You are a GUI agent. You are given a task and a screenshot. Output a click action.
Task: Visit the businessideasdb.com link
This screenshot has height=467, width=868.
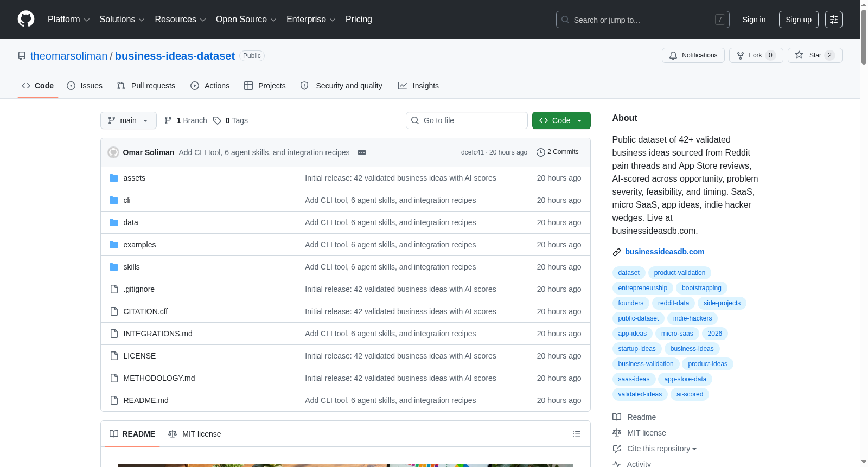point(665,252)
